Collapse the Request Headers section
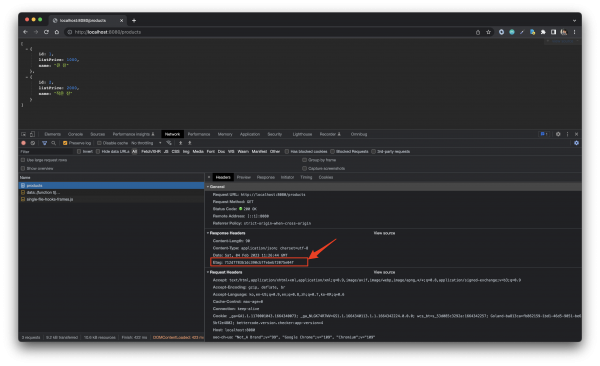Image resolution: width=600 pixels, height=366 pixels. 208,272
